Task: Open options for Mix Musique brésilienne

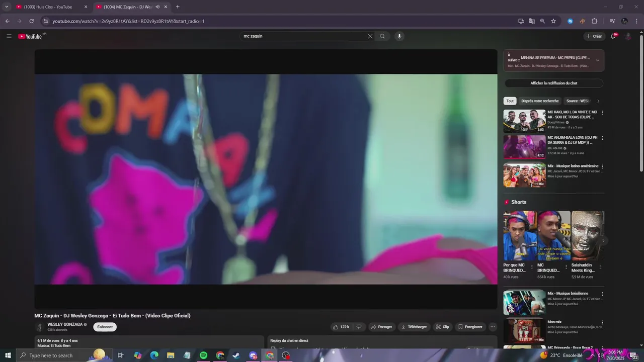Action: pyautogui.click(x=602, y=294)
